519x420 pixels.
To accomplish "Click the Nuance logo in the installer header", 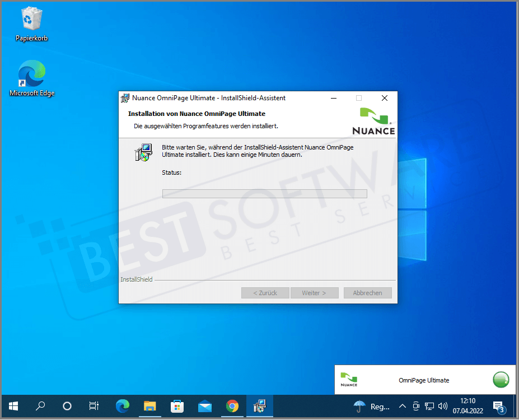I will coord(373,119).
